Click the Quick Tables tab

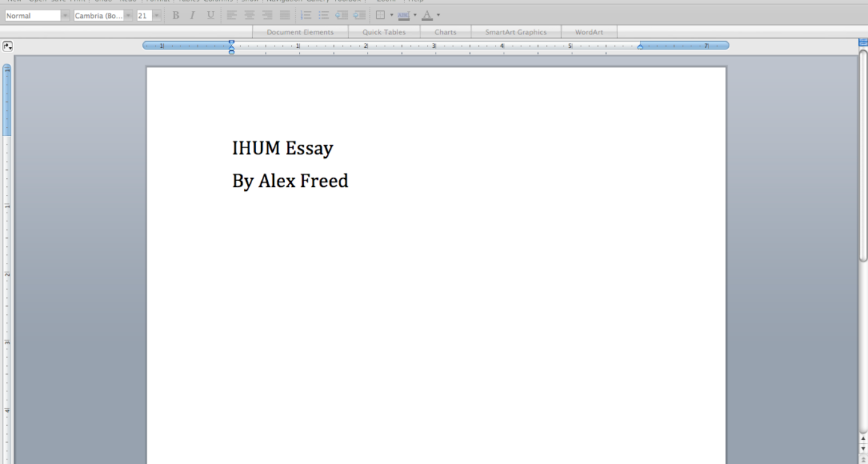(x=384, y=32)
